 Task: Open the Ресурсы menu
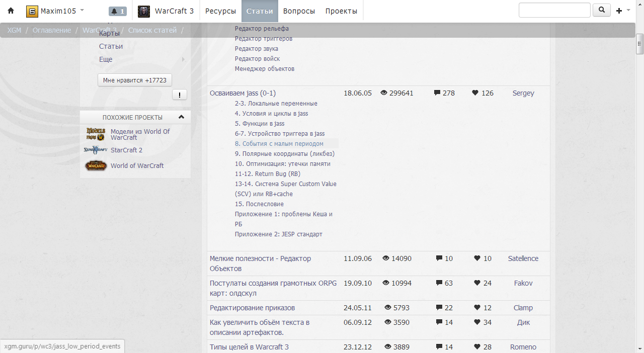(x=220, y=11)
